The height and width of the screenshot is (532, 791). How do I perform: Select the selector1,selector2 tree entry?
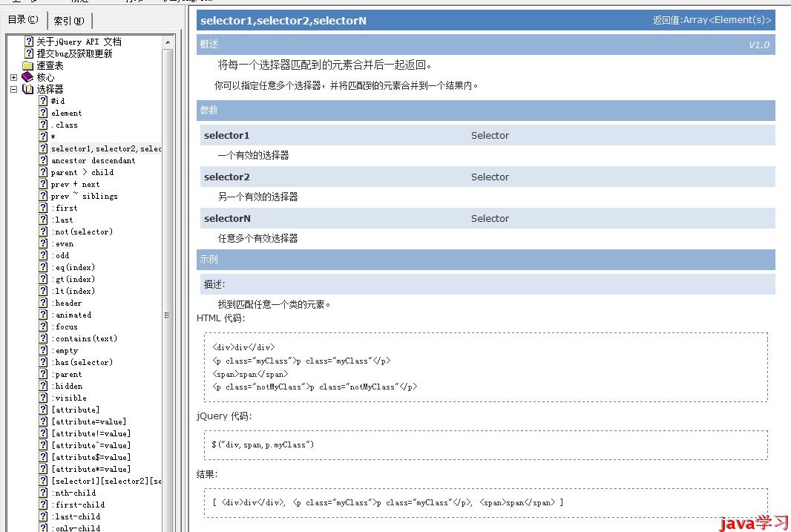pyautogui.click(x=106, y=148)
